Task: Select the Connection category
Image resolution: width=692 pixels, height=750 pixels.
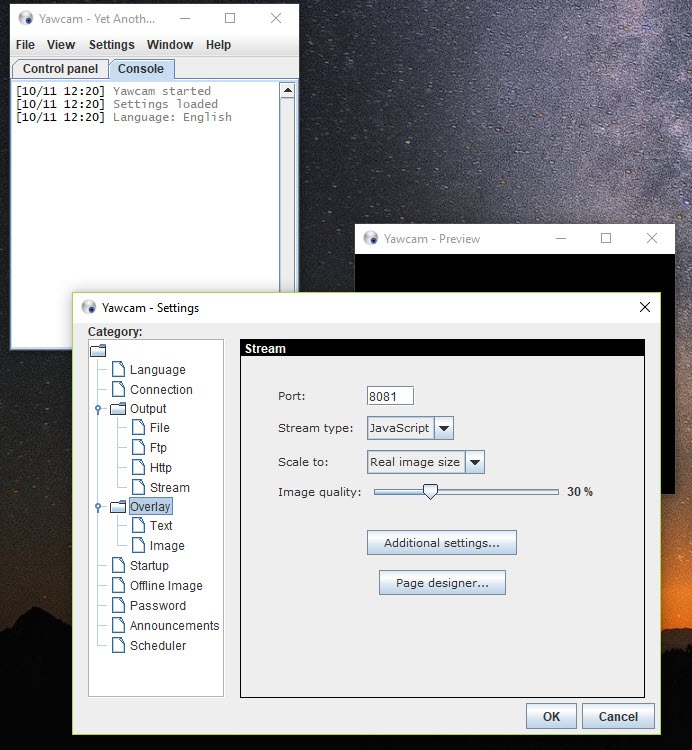Action: (161, 389)
